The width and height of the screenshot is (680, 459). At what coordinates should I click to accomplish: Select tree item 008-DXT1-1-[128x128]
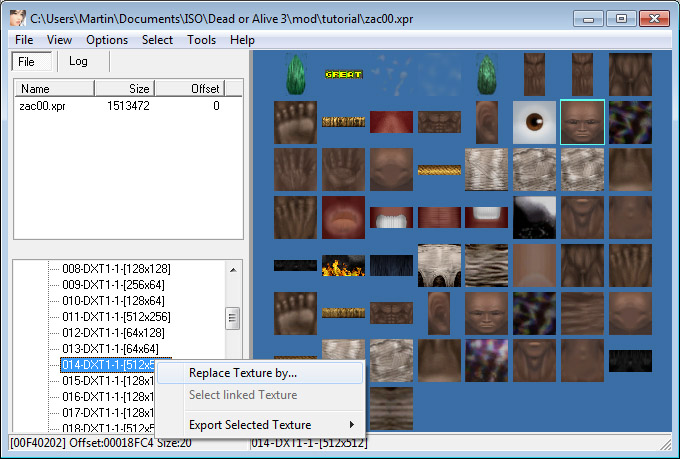coord(116,269)
